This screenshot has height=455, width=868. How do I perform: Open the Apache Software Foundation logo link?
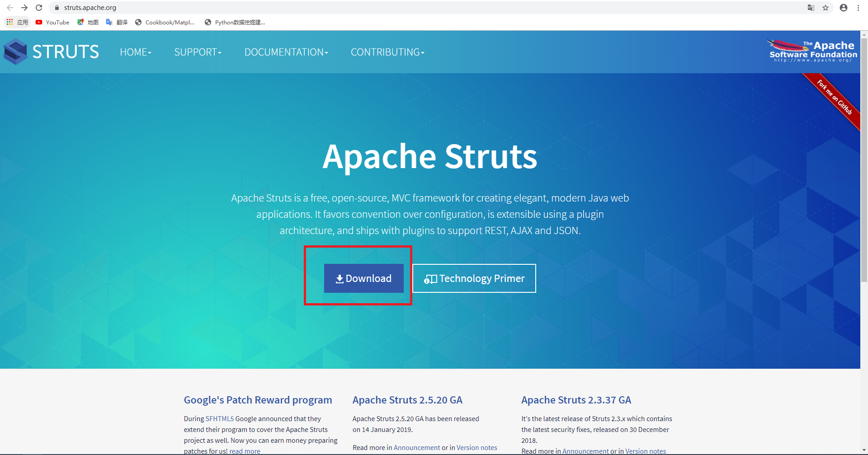(x=811, y=51)
